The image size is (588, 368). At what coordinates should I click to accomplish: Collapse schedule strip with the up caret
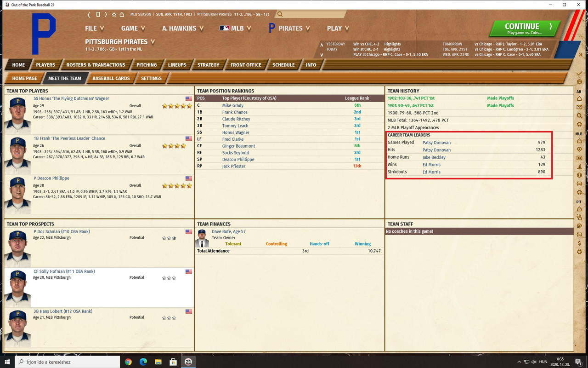coord(322,45)
